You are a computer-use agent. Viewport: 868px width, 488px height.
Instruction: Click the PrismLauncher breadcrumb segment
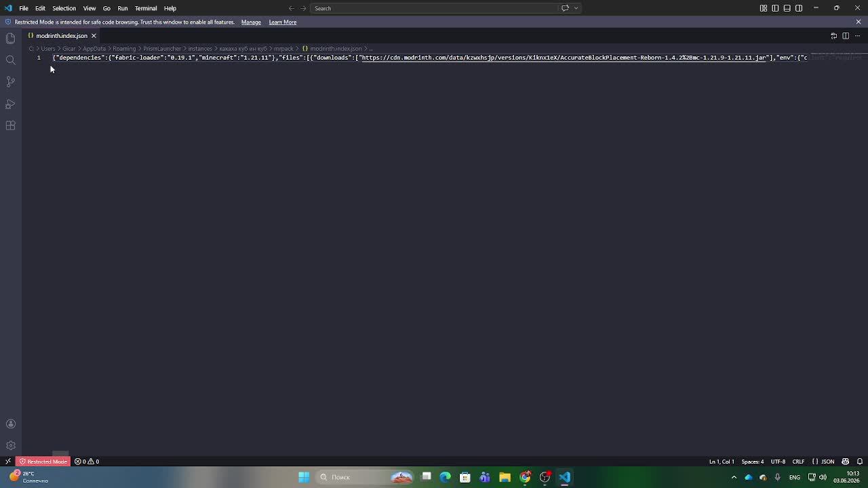[162, 49]
